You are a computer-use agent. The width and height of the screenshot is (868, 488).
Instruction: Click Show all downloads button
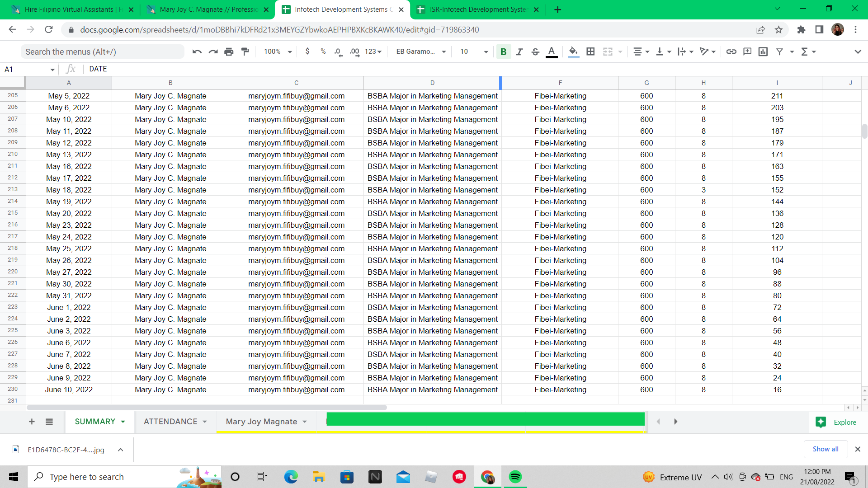[x=825, y=449]
